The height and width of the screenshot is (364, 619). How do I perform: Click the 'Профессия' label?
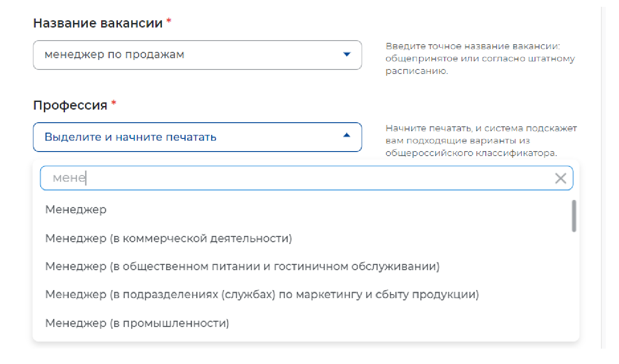[70, 106]
